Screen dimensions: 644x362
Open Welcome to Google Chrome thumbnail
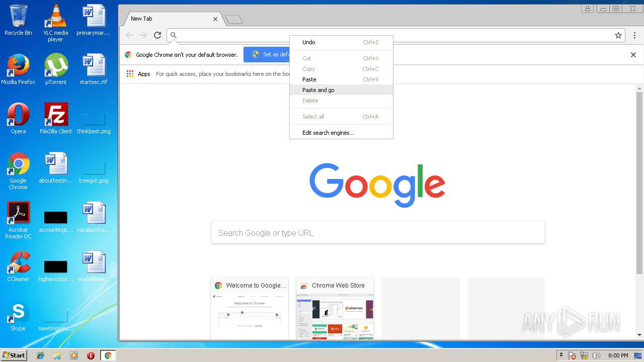tap(250, 308)
